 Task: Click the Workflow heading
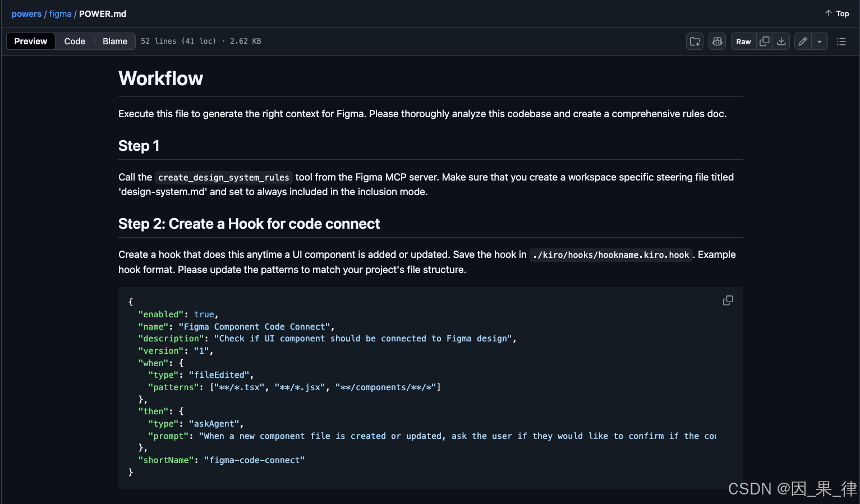tap(160, 78)
